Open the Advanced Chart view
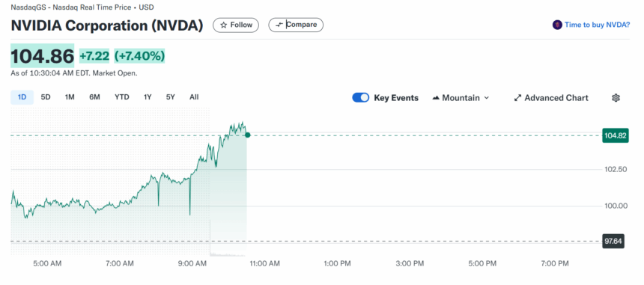 coord(550,97)
